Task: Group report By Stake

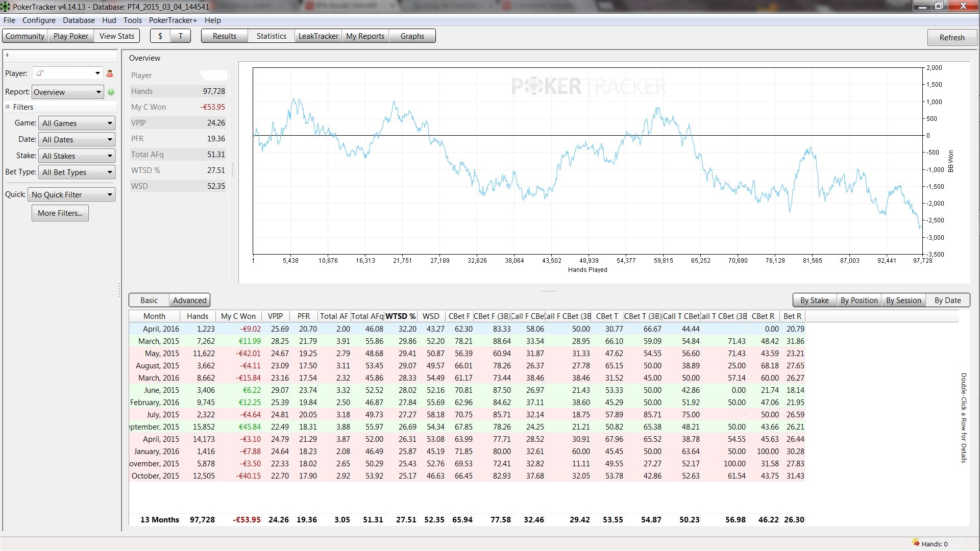Action: click(815, 300)
